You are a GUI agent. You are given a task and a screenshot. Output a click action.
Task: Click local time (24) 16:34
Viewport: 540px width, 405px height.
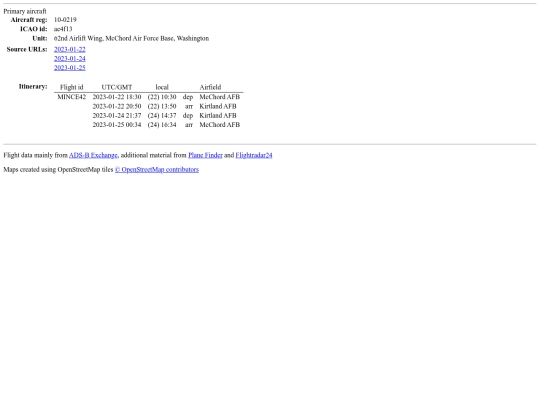162,125
